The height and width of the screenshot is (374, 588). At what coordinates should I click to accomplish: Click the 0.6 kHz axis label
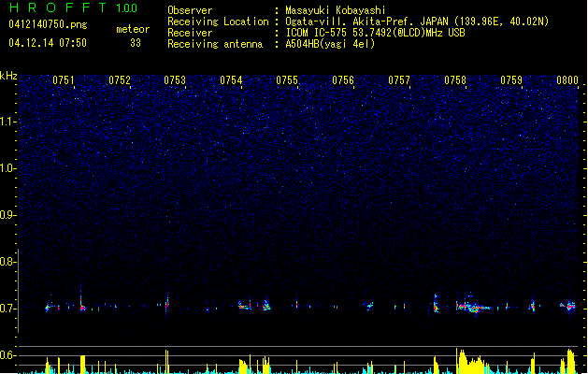coord(7,355)
